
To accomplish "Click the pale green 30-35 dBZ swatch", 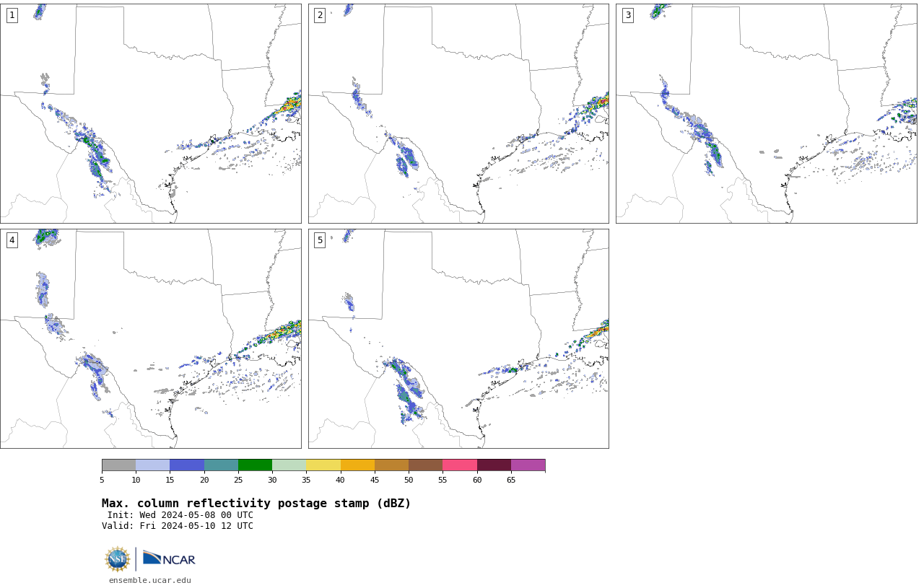I will point(289,465).
